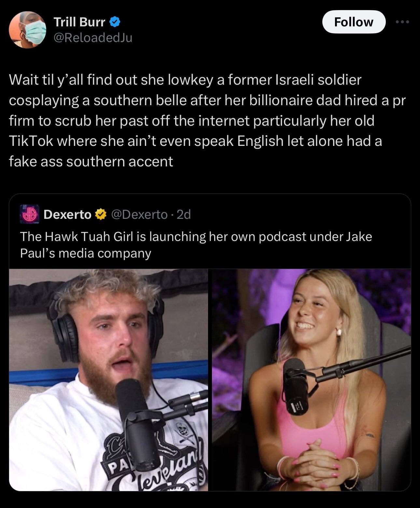Click the blue verified badge beside Trill Burr
Viewport: 420px width, 508px height.
coord(115,22)
